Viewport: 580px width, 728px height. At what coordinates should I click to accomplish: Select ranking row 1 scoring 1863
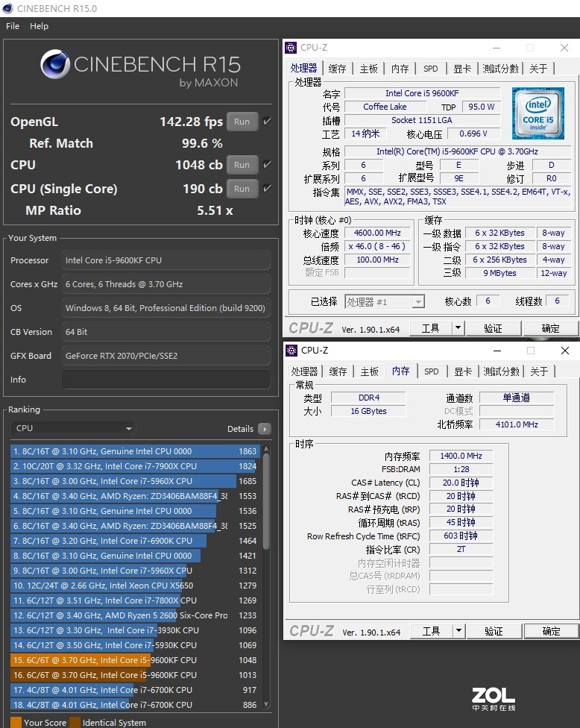coord(134,451)
